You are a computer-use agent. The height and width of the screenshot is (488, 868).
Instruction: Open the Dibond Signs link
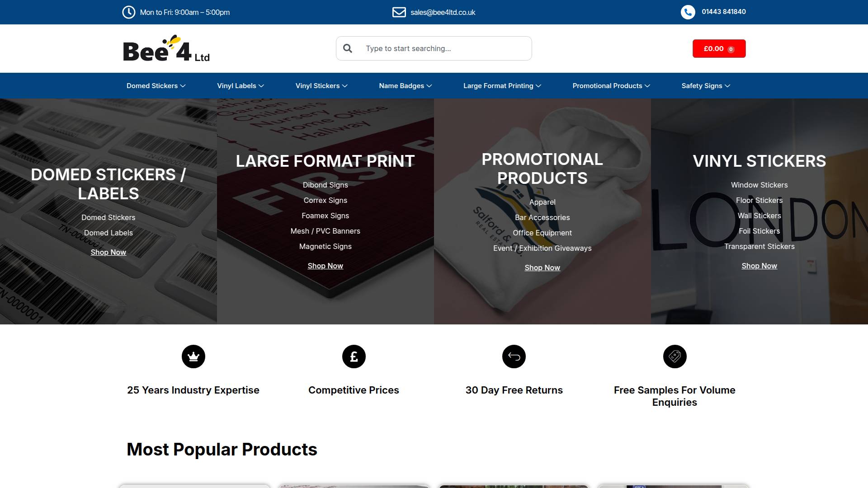(325, 185)
